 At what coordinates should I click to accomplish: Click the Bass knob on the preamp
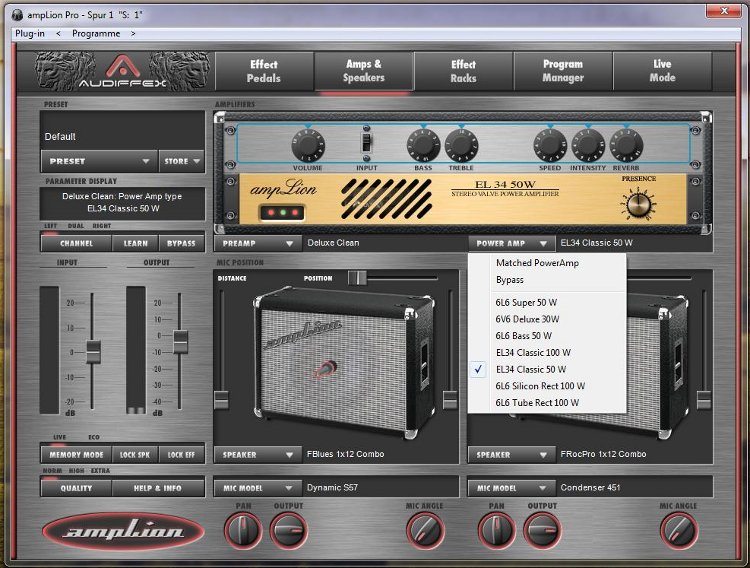click(423, 145)
